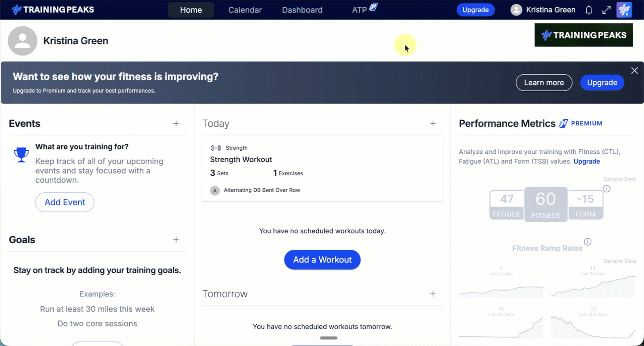
Task: Click the "1 Exercises" value on the workout card
Action: click(x=288, y=173)
